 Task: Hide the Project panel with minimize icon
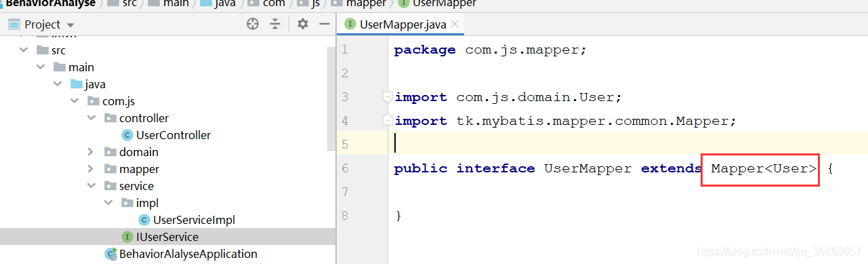[324, 24]
